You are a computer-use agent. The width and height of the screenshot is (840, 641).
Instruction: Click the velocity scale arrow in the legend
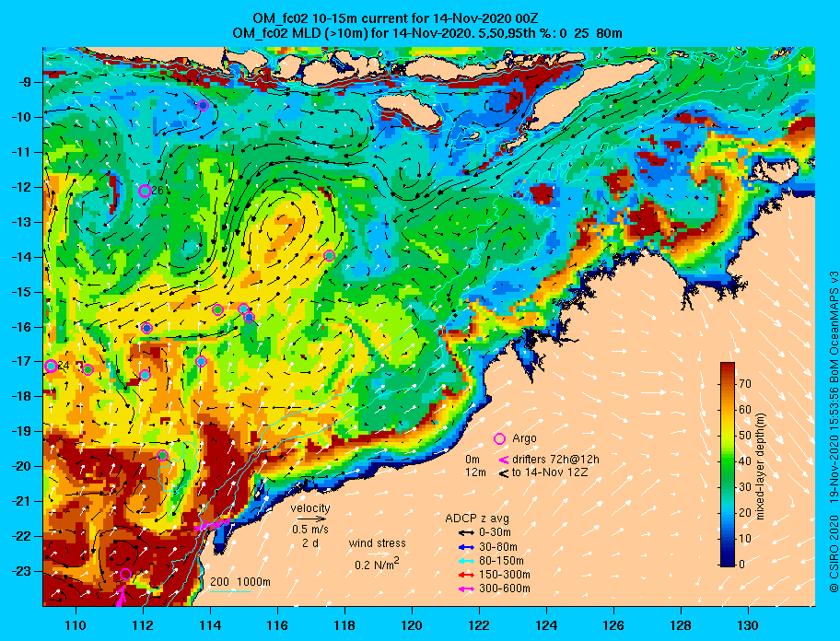click(x=312, y=519)
